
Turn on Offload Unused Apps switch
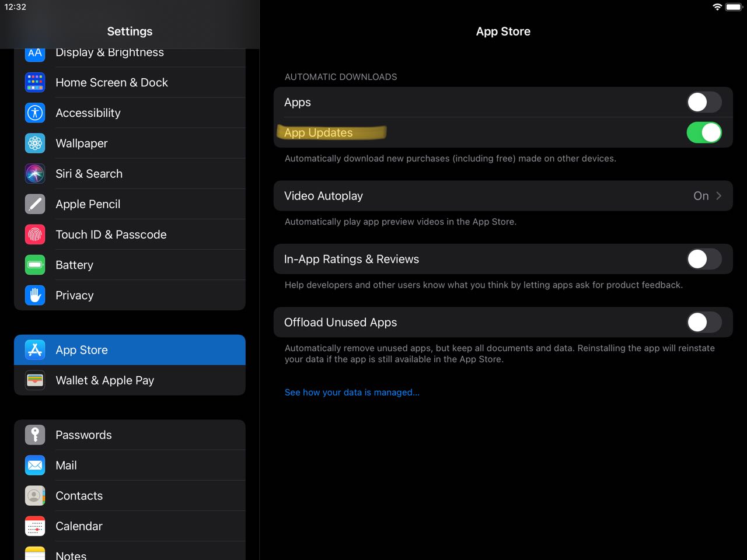tap(704, 322)
